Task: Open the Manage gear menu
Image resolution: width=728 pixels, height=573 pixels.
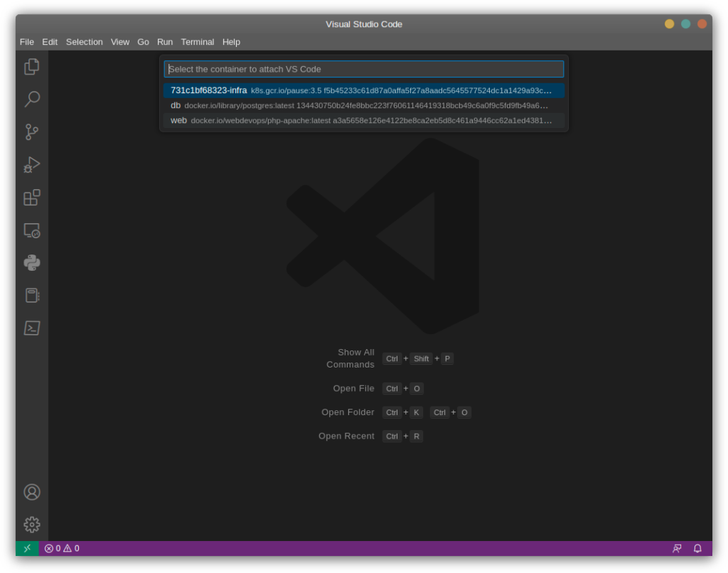Action: click(x=31, y=525)
